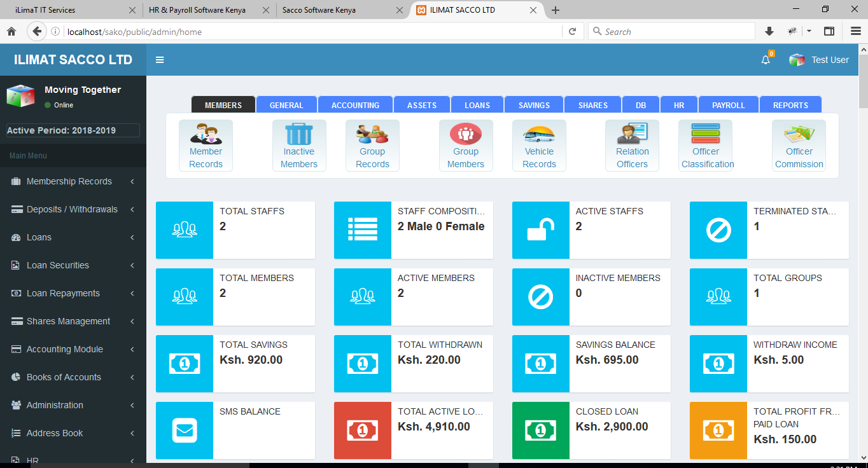Select the Relation Officers icon
The image size is (868, 468).
click(632, 135)
